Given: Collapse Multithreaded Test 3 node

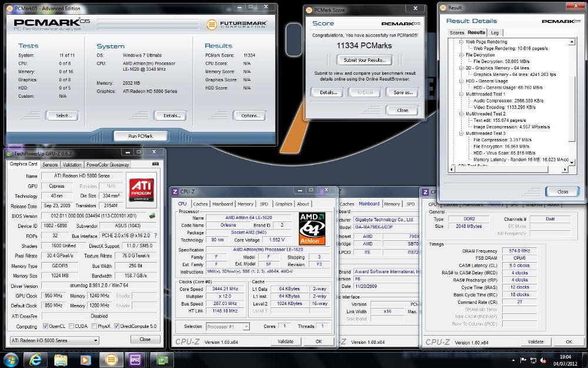Looking at the screenshot, I should pyautogui.click(x=462, y=133).
